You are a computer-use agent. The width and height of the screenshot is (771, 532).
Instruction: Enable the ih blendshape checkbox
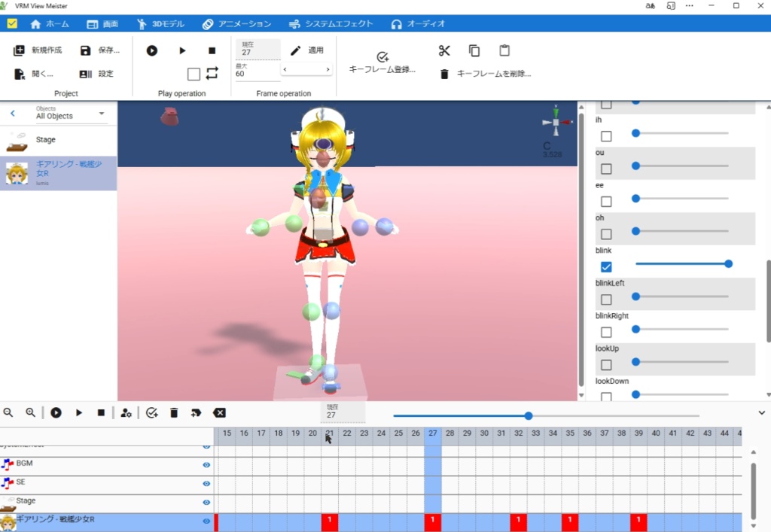[606, 136]
